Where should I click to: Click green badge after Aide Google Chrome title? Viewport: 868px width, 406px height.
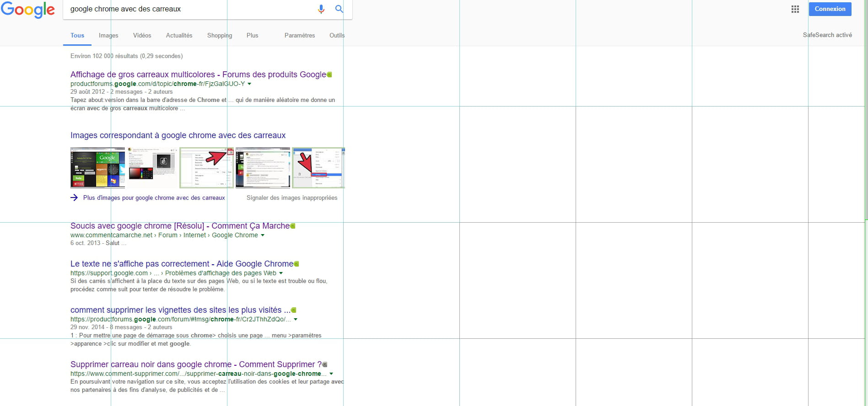click(297, 264)
